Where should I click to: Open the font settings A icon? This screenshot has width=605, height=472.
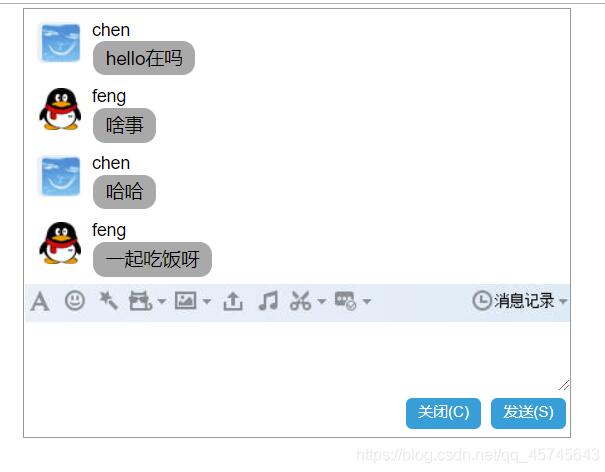(x=39, y=301)
